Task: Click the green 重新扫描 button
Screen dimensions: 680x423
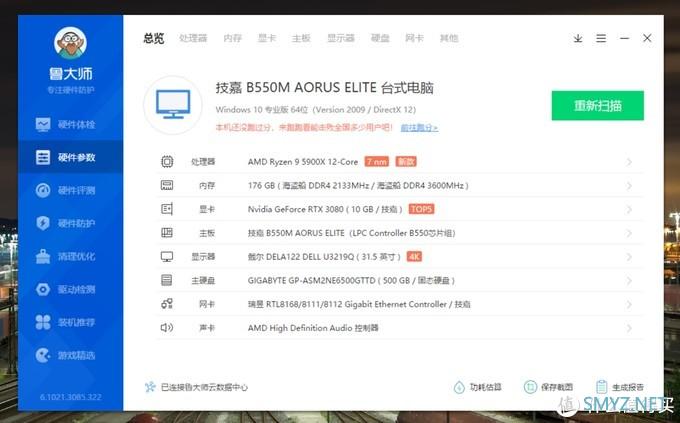Action: [598, 105]
